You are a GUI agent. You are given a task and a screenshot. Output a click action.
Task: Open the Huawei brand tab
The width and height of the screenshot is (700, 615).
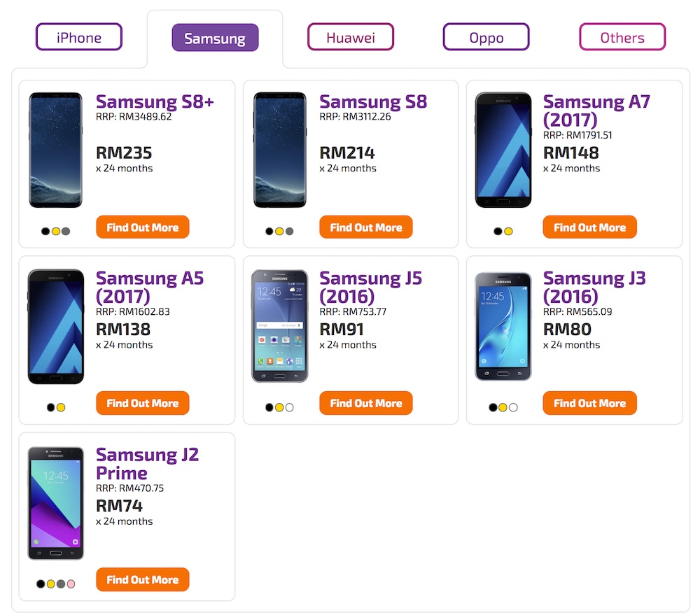[x=351, y=37]
